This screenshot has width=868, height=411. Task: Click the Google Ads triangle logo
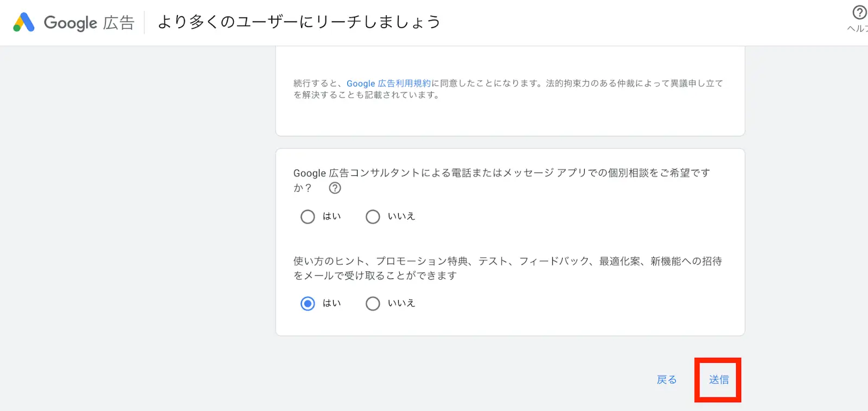[24, 22]
